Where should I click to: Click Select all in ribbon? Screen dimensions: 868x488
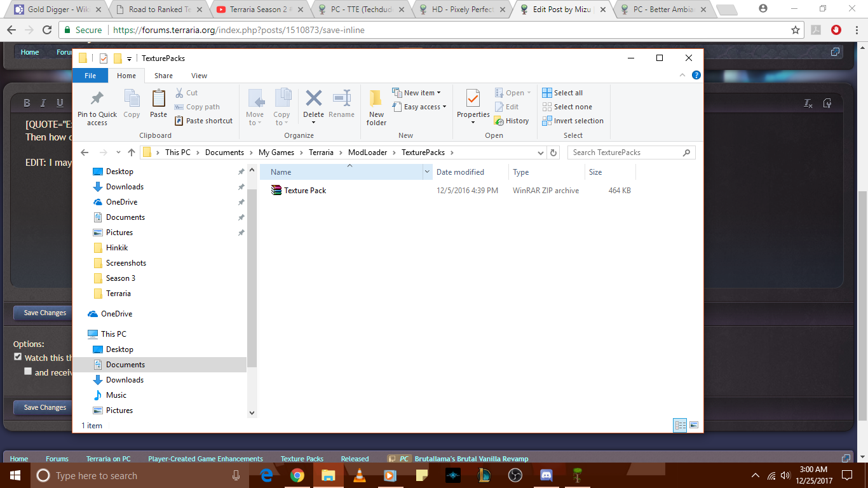(562, 93)
